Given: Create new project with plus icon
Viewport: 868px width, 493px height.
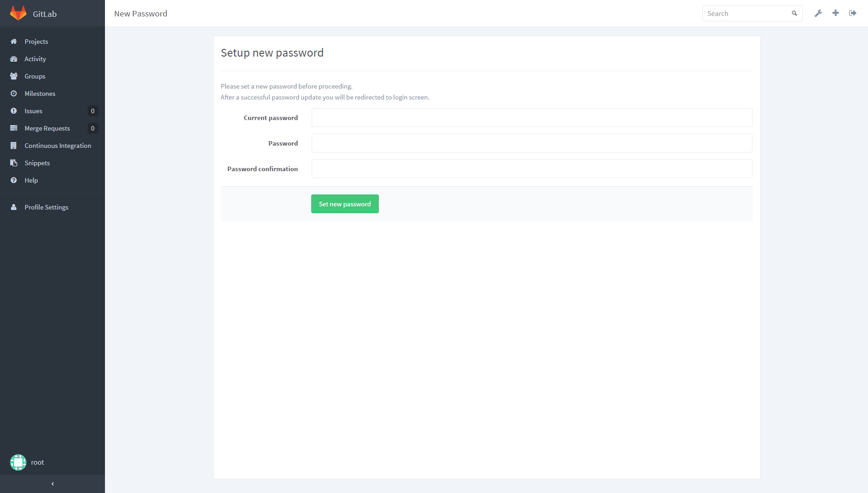Looking at the screenshot, I should (x=836, y=13).
